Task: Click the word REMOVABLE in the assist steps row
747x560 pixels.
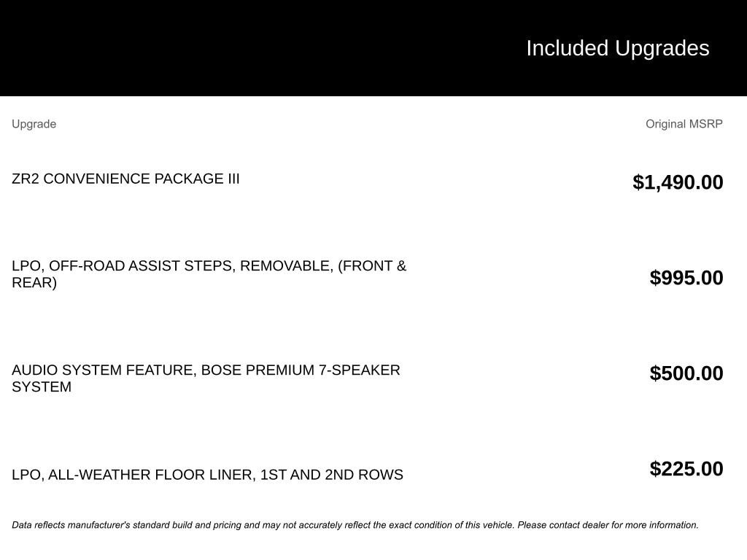Action: click(286, 266)
